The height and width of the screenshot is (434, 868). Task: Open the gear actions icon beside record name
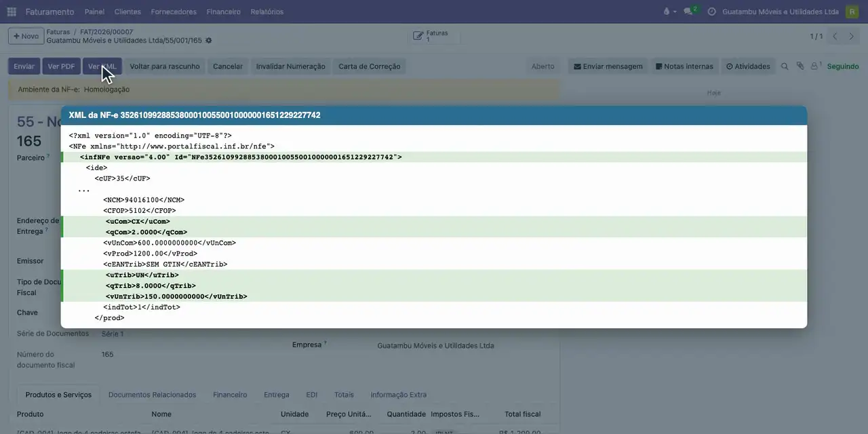coord(209,41)
